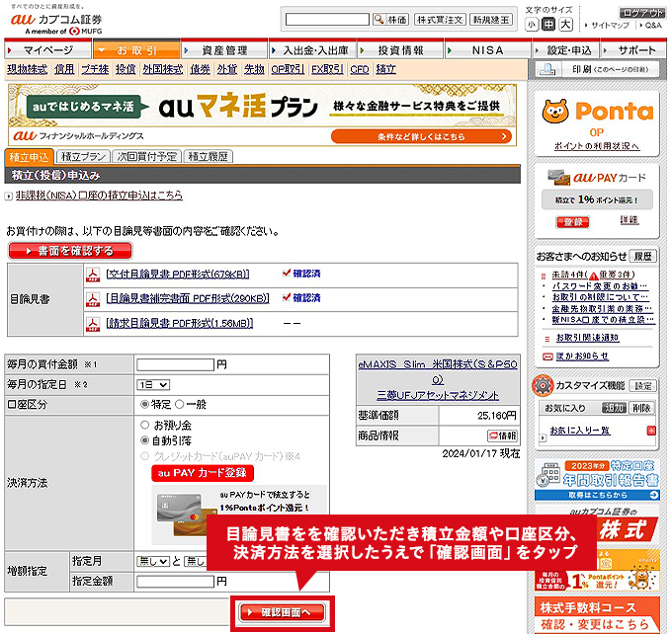Click the au PAY カード登録 button
This screenshot has height=634, width=672.
click(203, 473)
